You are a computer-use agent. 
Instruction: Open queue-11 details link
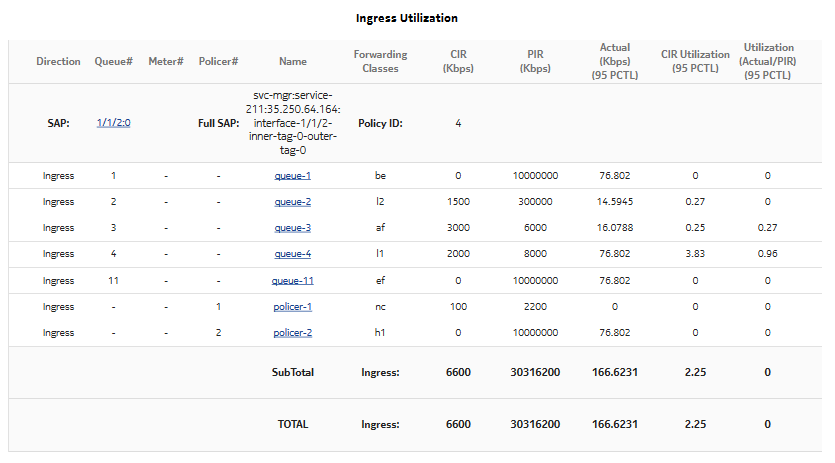[x=293, y=281]
